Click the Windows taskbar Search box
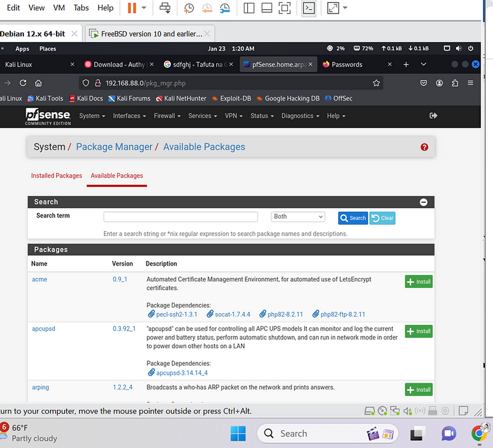Screen dimensions: 493x448 (327, 434)
